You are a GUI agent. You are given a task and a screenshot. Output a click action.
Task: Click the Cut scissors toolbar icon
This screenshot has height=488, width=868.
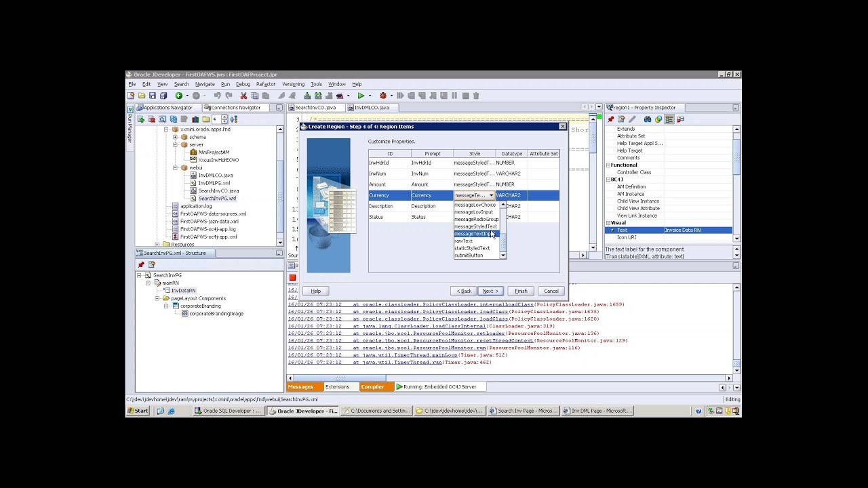pos(244,96)
